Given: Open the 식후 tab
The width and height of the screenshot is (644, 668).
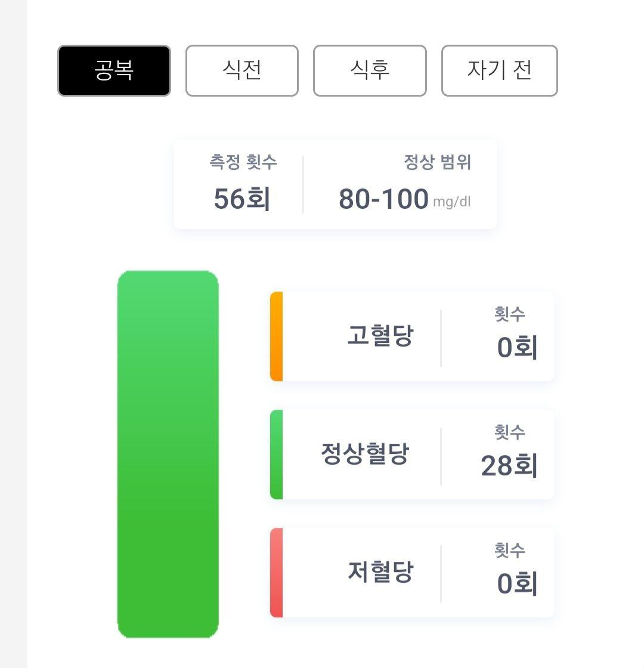Looking at the screenshot, I should coord(370,71).
